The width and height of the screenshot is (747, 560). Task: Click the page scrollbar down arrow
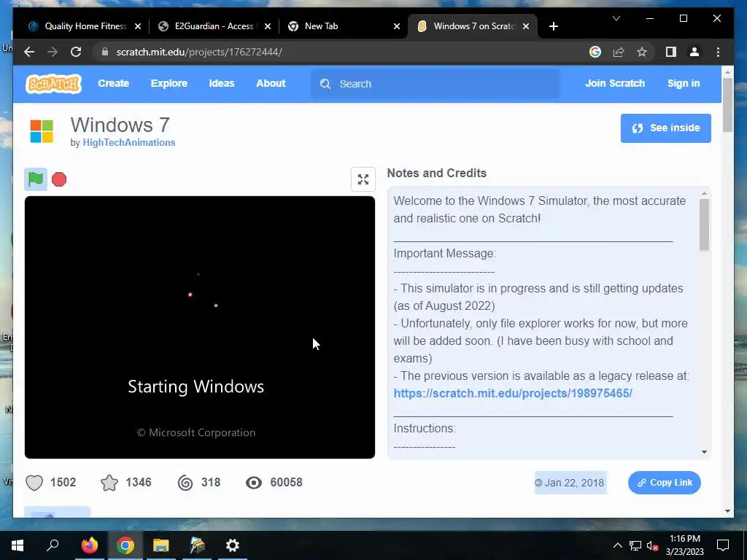(x=727, y=511)
